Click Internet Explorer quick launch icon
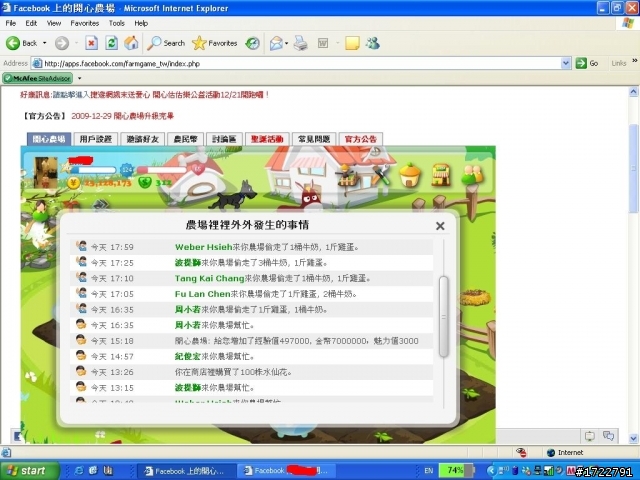This screenshot has width=640, height=480. pos(79,471)
